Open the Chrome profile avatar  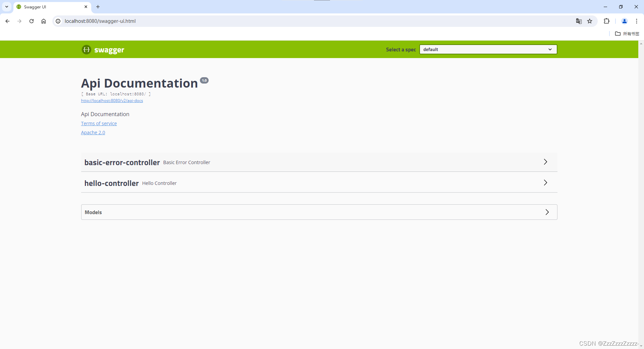(x=625, y=21)
